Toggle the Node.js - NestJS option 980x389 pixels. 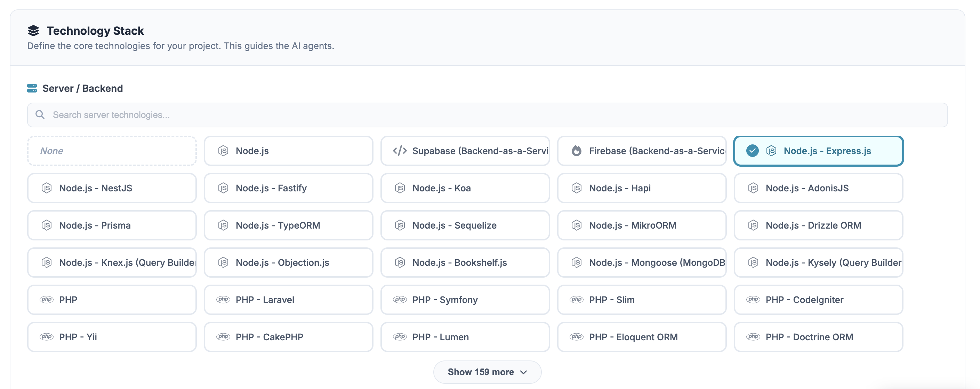point(112,188)
